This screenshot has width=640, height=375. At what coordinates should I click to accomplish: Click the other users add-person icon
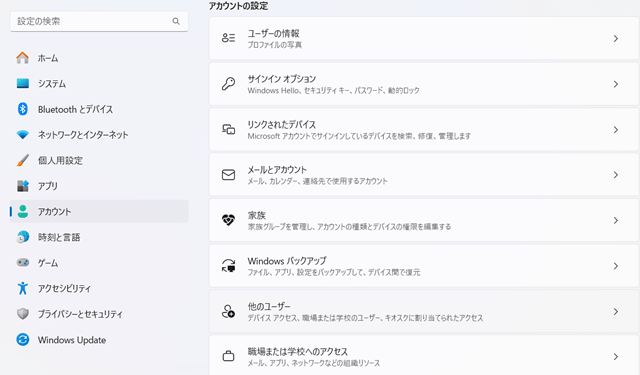point(228,311)
